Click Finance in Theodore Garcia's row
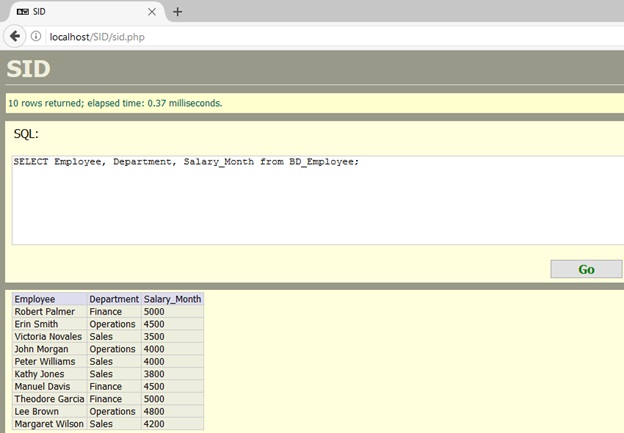This screenshot has height=433, width=624. pos(114,399)
